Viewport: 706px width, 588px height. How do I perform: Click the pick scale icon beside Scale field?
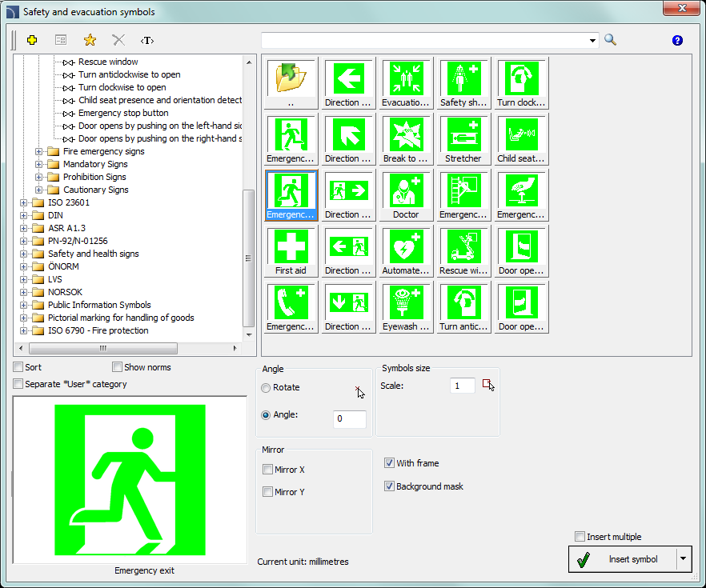(x=488, y=386)
